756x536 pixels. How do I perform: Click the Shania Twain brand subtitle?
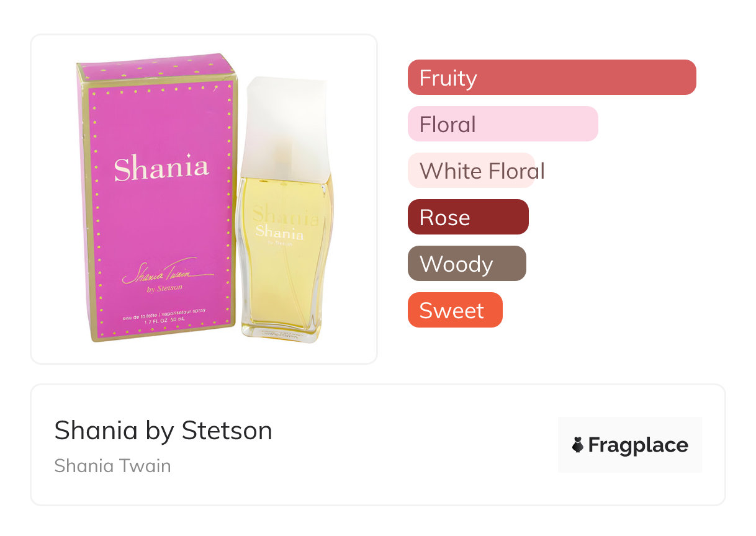tap(112, 465)
